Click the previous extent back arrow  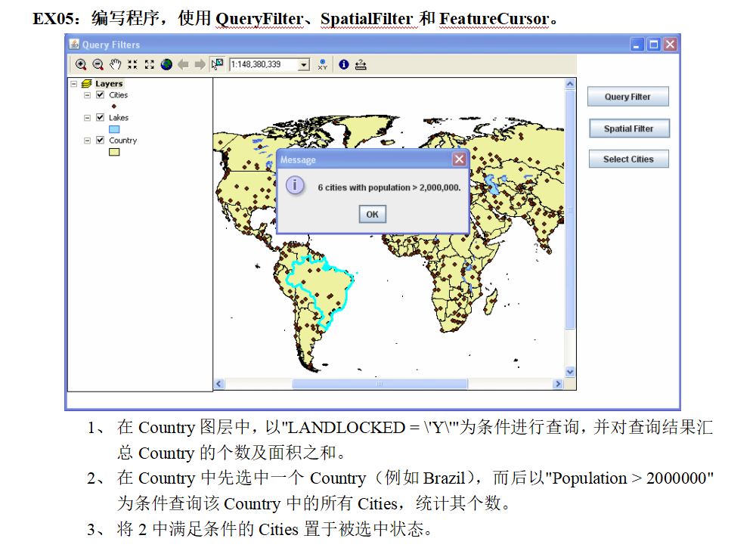click(x=184, y=64)
